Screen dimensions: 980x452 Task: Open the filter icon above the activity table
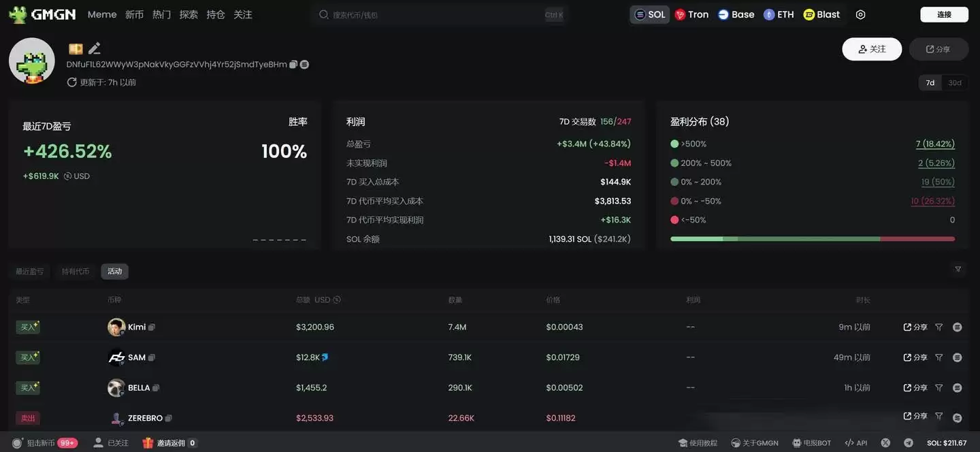click(958, 268)
